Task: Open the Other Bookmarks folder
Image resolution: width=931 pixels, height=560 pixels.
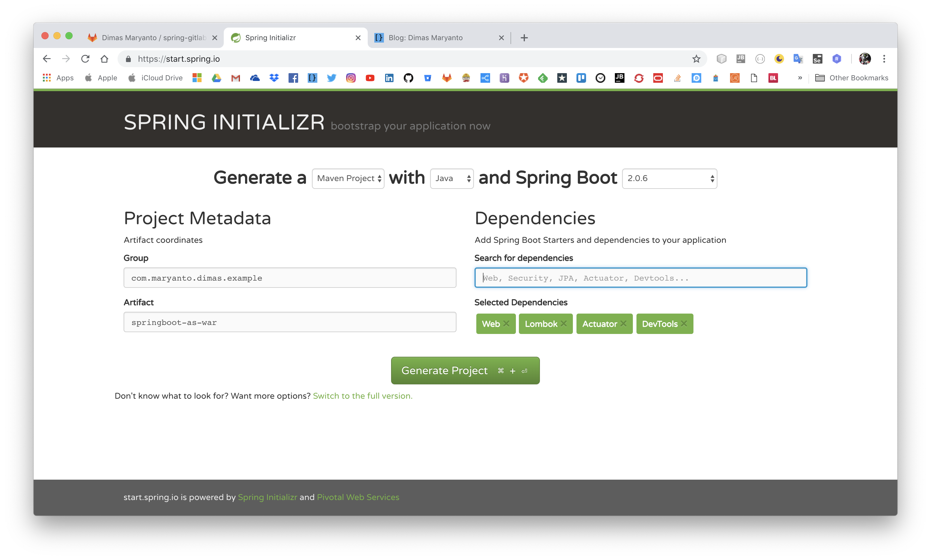Action: click(x=852, y=78)
